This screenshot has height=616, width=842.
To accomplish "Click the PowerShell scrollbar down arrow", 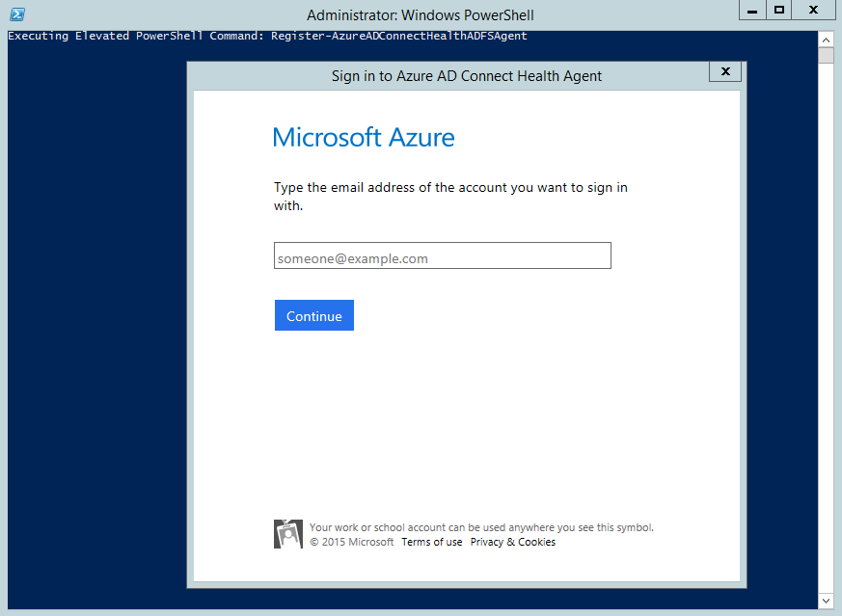I will tap(826, 601).
